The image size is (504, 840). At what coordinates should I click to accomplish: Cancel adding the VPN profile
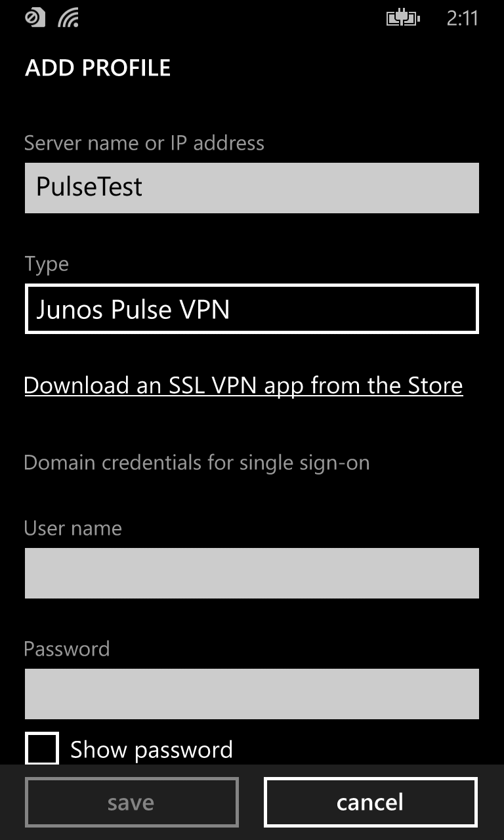coord(370,802)
